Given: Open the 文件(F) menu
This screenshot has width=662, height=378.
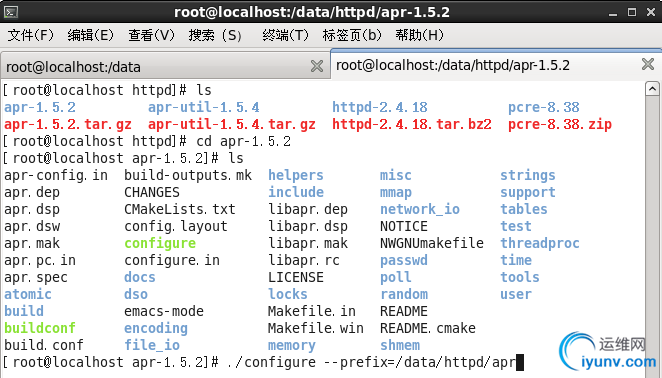Looking at the screenshot, I should (x=30, y=35).
